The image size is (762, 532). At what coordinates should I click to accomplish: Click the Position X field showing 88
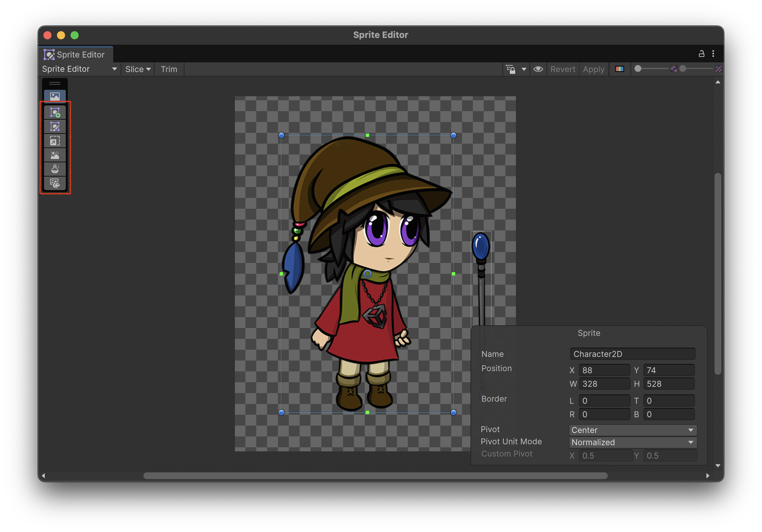click(604, 370)
